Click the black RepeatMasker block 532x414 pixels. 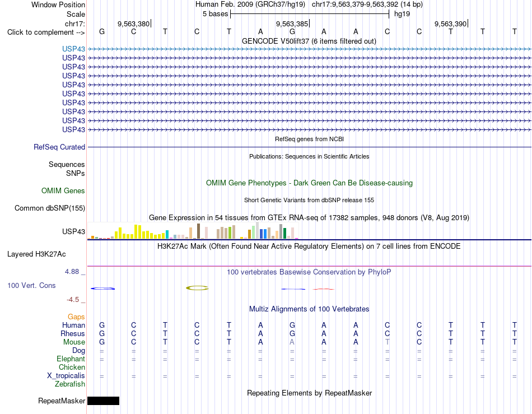[103, 401]
